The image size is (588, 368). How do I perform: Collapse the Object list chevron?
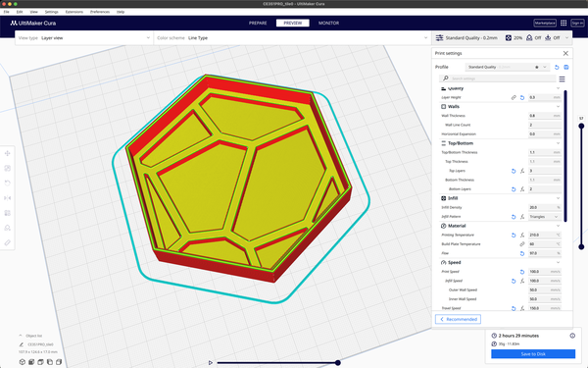[x=21, y=336]
